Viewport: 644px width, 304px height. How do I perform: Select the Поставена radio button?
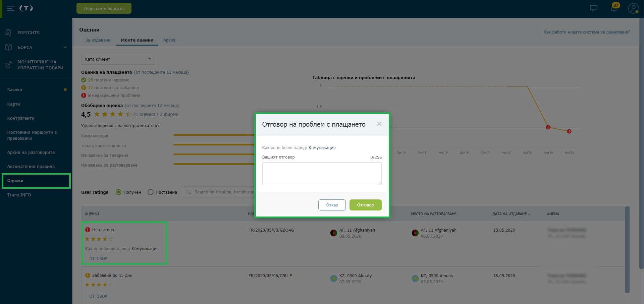tap(151, 192)
